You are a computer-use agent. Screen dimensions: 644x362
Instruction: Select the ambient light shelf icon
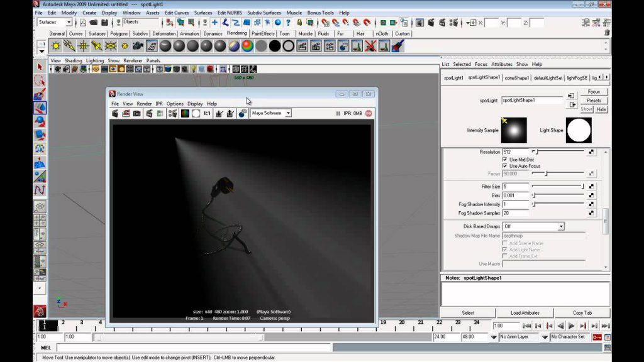55,46
